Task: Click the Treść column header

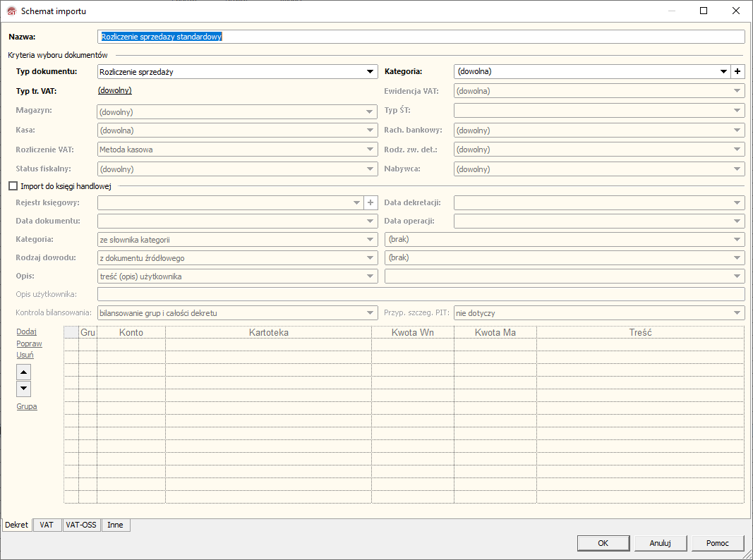Action: 640,332
